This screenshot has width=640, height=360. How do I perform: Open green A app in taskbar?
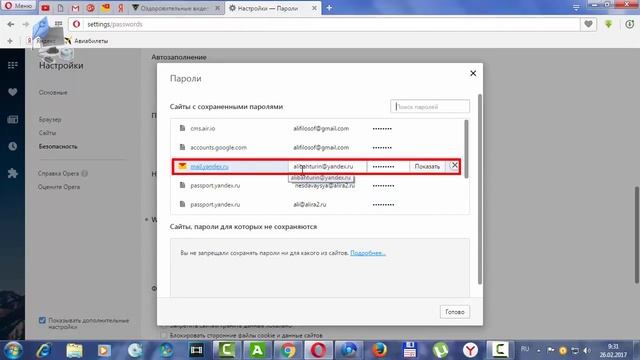click(257, 350)
